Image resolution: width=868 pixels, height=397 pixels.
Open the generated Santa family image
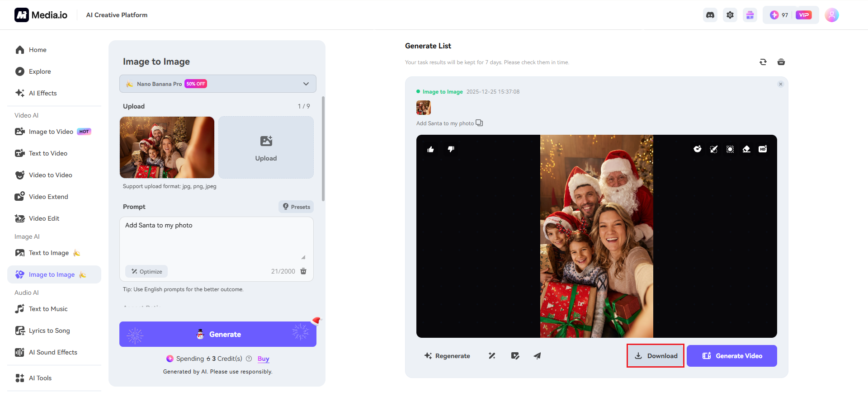pos(597,236)
